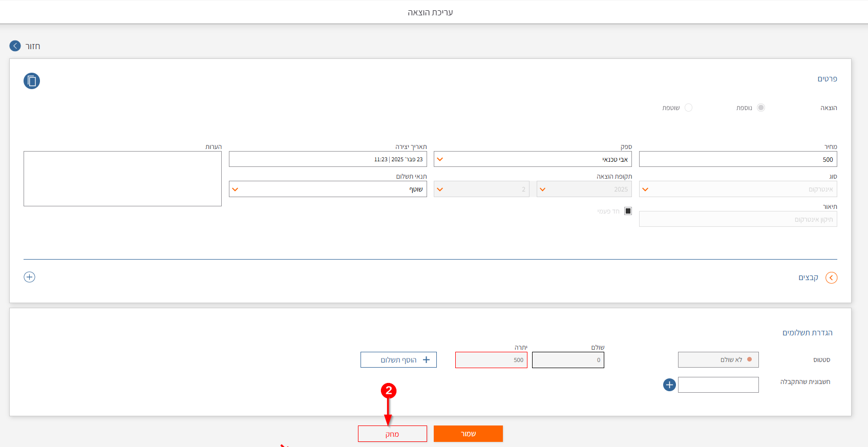Click the plus icon to add files
The width and height of the screenshot is (868, 447).
coord(30,277)
